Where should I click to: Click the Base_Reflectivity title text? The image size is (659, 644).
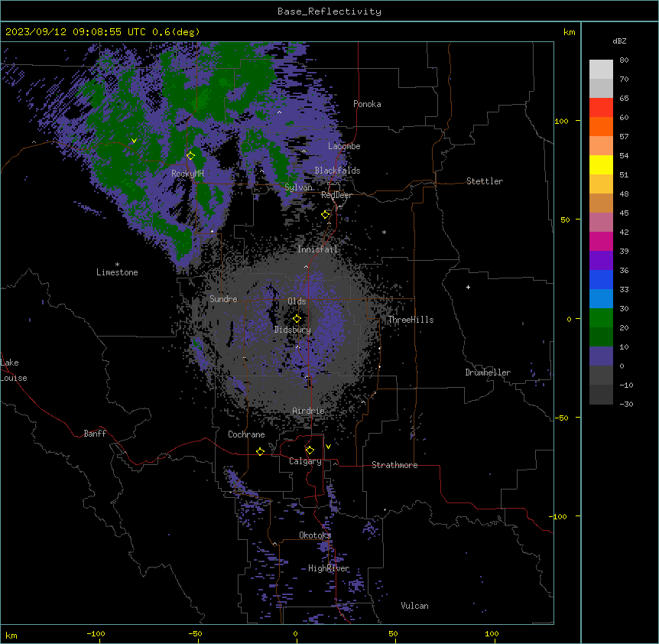click(x=329, y=11)
